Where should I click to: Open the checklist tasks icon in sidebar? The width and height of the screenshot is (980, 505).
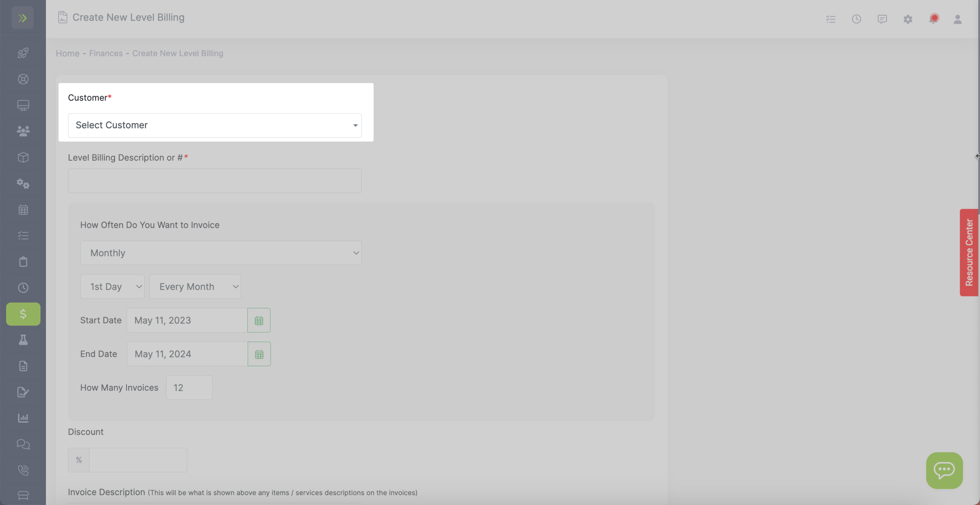point(23,235)
